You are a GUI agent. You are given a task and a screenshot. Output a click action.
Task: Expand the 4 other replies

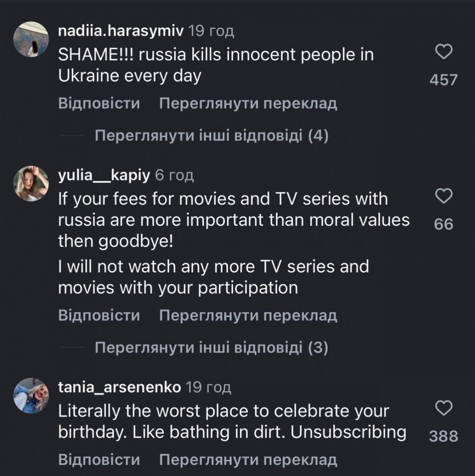click(212, 136)
